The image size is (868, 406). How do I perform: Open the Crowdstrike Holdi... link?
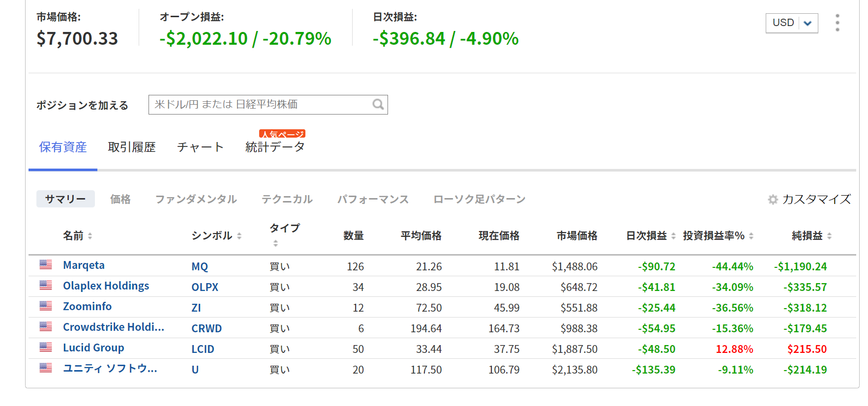(114, 327)
